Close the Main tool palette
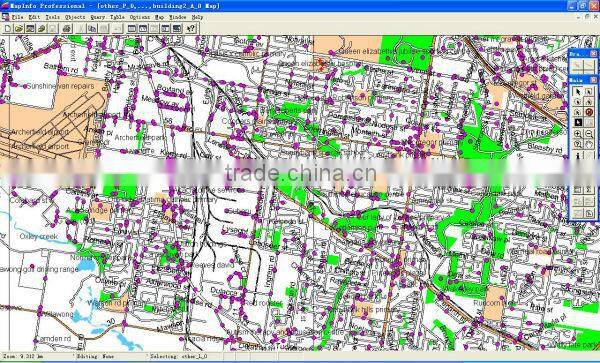Screen dimensions: 600x363 pos(593,80)
